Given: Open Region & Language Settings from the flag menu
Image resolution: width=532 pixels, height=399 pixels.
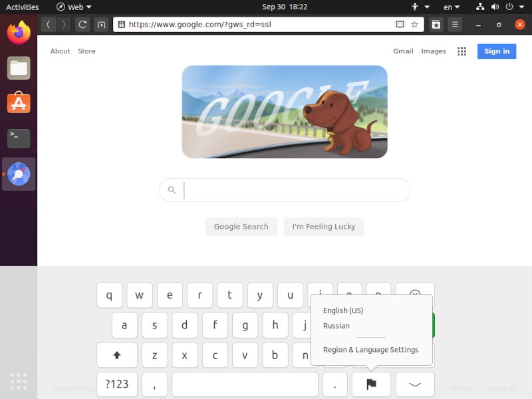Looking at the screenshot, I should click(x=370, y=348).
